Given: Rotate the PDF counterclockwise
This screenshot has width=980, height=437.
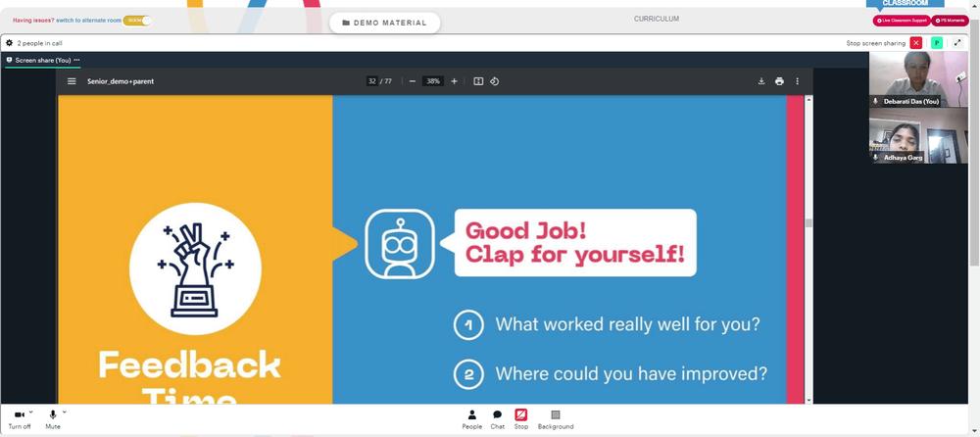Looking at the screenshot, I should (x=494, y=81).
